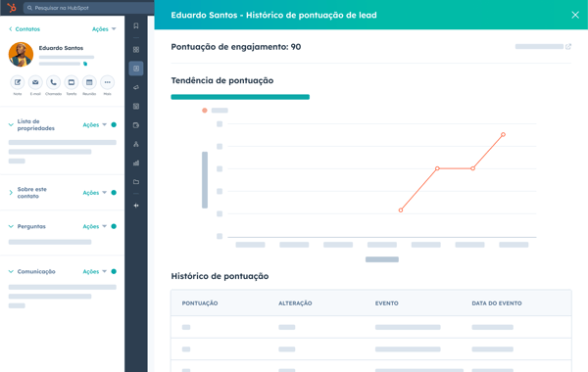Click the Histórico de pontuação heading

(x=220, y=276)
